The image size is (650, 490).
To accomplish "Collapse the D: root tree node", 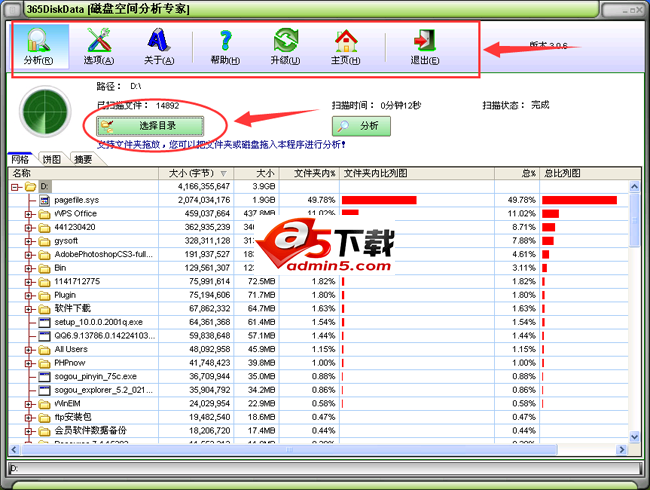I will pos(15,187).
